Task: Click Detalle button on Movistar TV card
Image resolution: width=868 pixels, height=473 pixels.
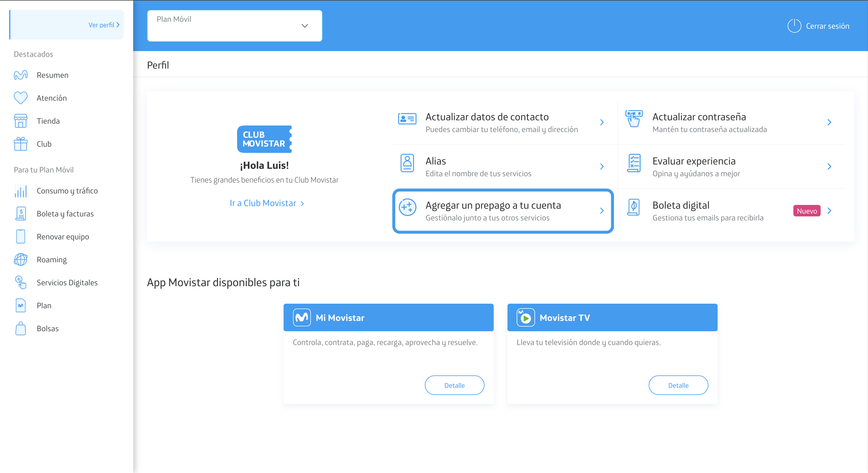Action: coord(678,385)
